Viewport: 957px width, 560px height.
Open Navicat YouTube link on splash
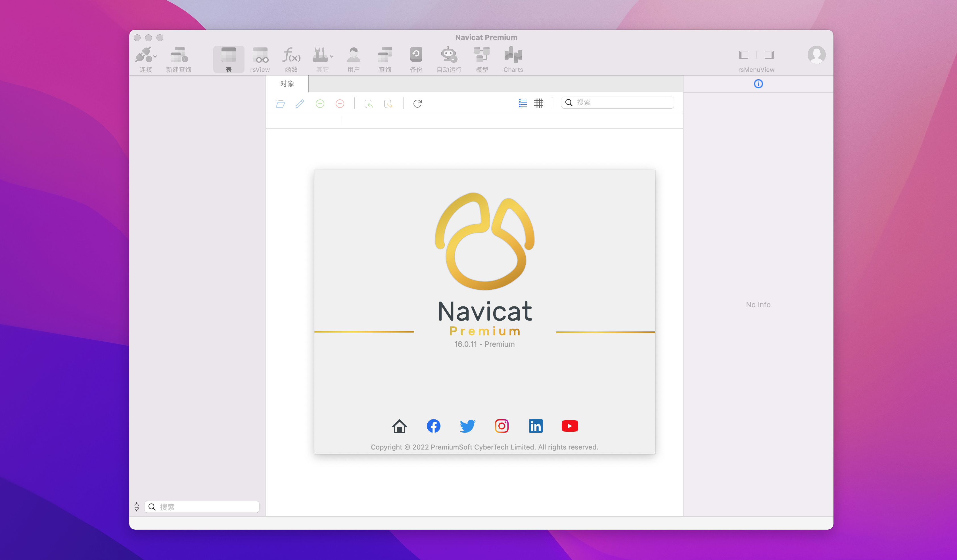click(x=570, y=426)
